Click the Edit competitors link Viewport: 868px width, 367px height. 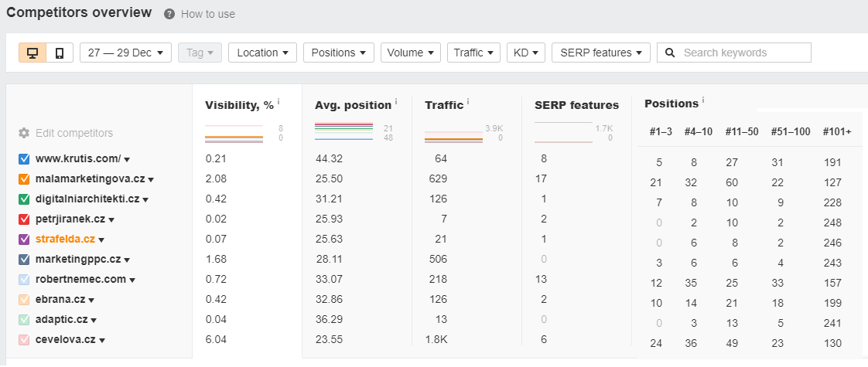click(x=73, y=133)
